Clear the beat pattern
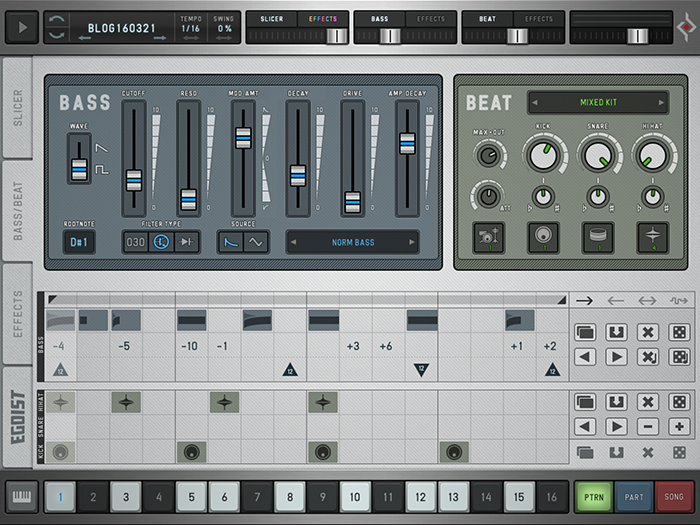This screenshot has height=525, width=700. tap(648, 402)
